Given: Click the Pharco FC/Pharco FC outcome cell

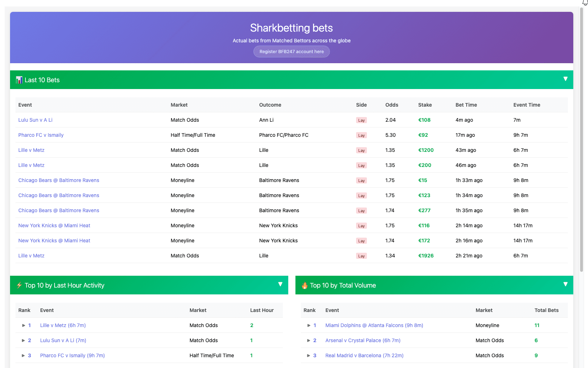Looking at the screenshot, I should point(284,135).
